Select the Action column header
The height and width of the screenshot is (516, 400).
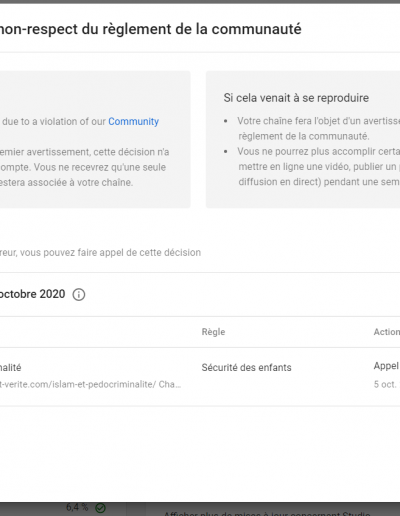(x=387, y=332)
